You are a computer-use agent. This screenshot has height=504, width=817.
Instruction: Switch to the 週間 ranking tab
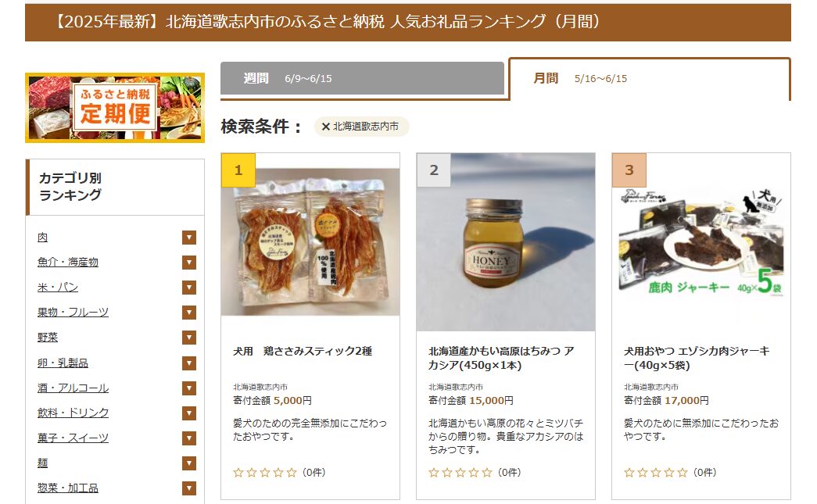362,79
